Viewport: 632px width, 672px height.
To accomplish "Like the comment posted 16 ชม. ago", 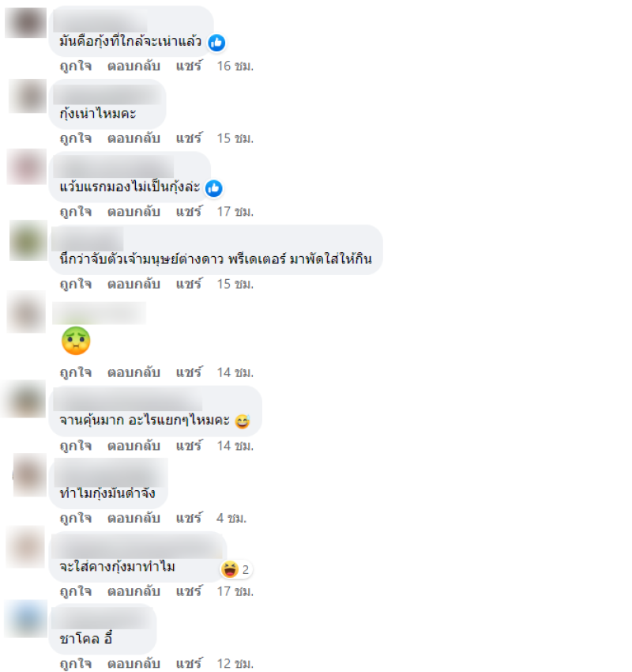I will (x=75, y=66).
